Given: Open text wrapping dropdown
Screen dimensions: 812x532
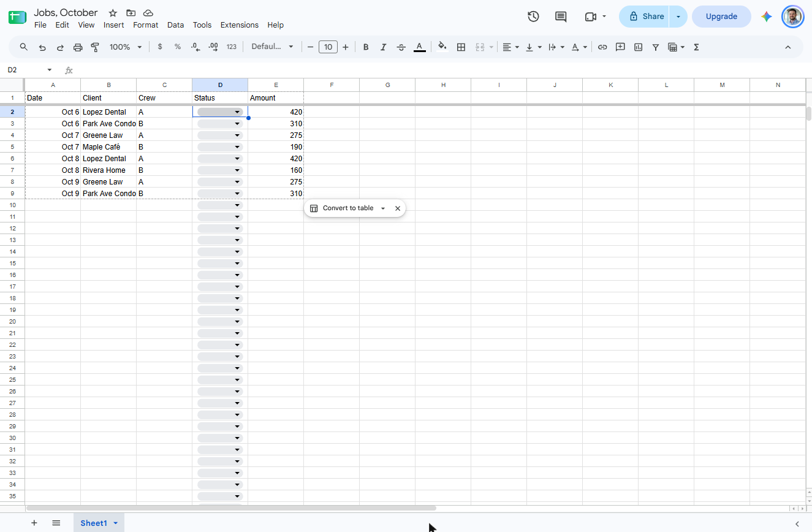Looking at the screenshot, I should (x=556, y=47).
